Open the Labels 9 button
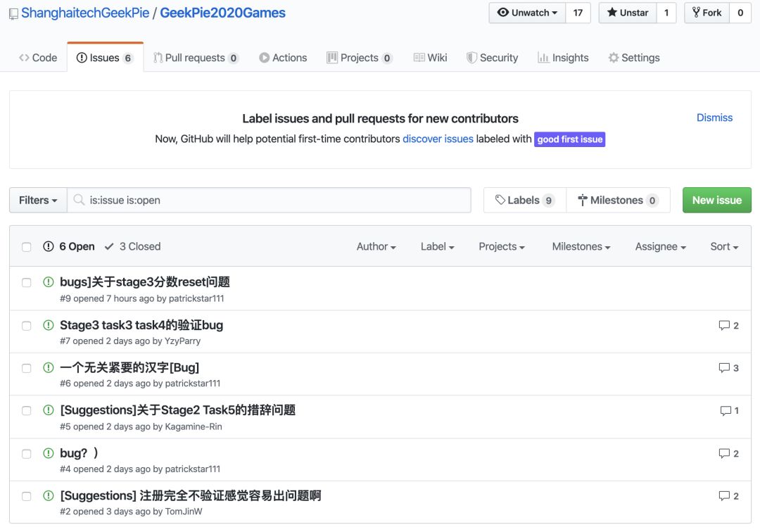This screenshot has height=532, width=760. 525,200
